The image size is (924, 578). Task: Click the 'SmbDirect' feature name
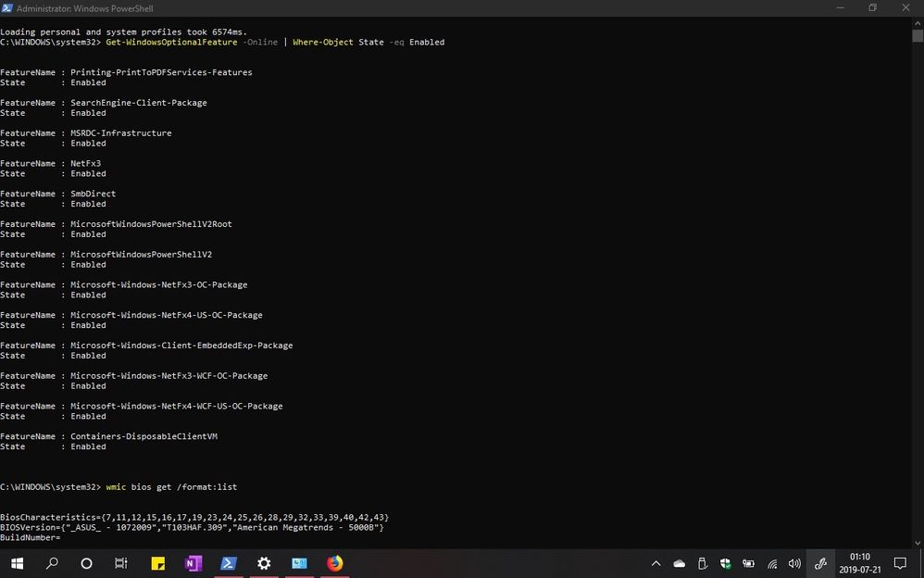point(94,194)
